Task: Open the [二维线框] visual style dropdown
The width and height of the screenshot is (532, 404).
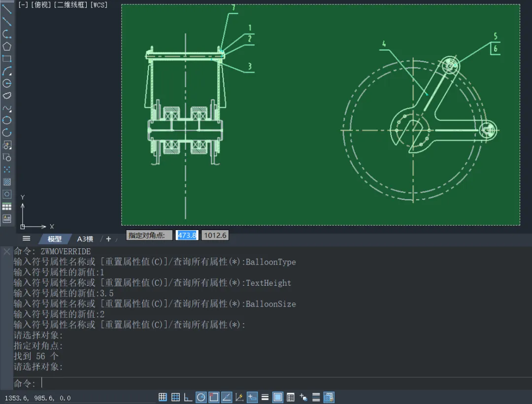Action: click(x=70, y=5)
